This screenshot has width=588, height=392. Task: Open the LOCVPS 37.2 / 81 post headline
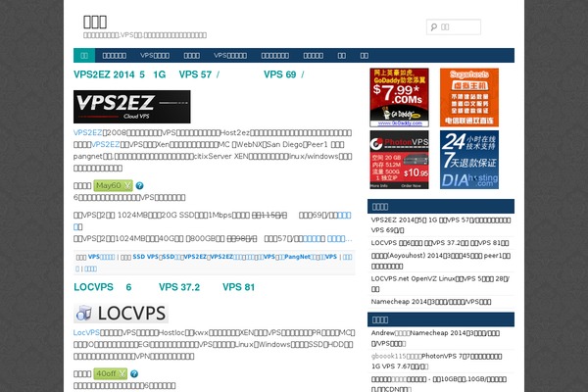165,287
